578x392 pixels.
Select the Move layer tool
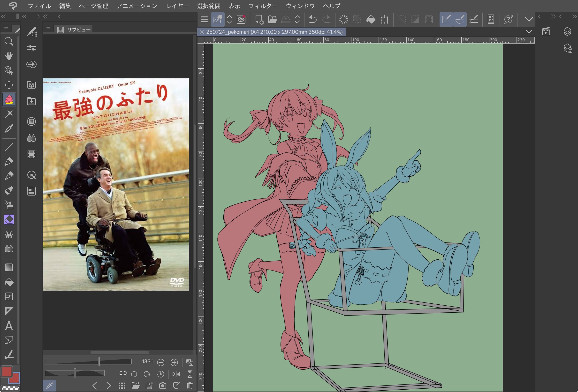pos(9,85)
